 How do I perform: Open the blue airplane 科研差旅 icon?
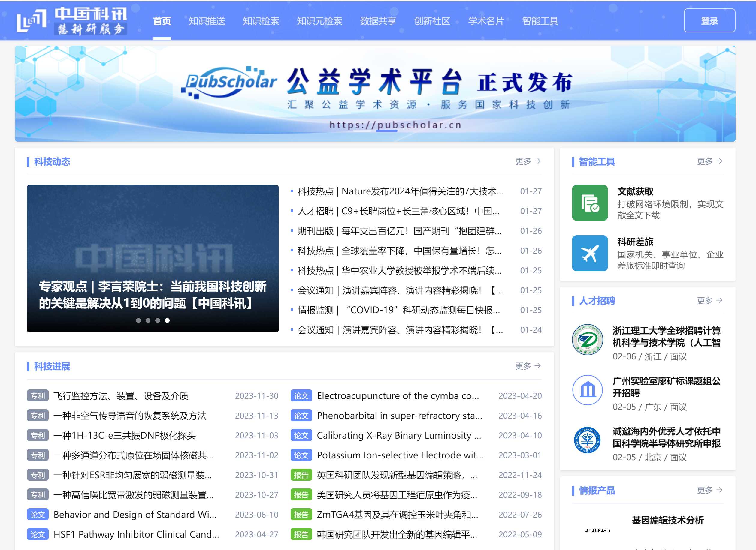pyautogui.click(x=589, y=253)
